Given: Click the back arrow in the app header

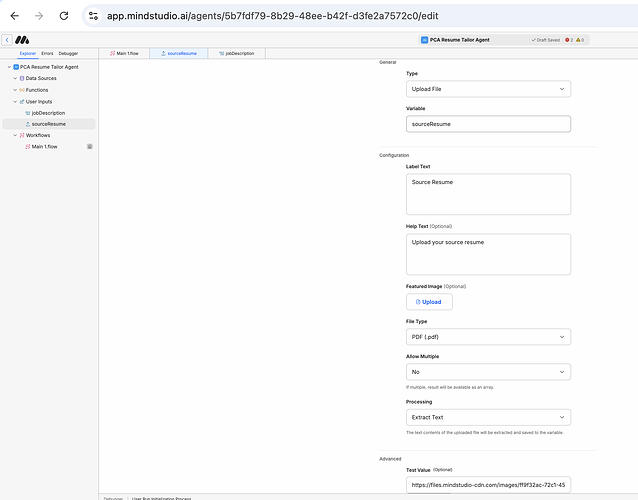Looking at the screenshot, I should pyautogui.click(x=6, y=39).
